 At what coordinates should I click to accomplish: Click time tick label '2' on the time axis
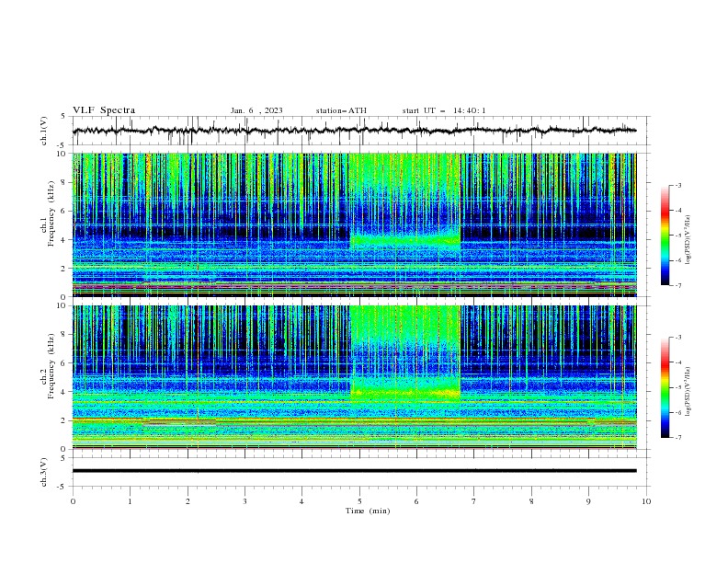188,501
